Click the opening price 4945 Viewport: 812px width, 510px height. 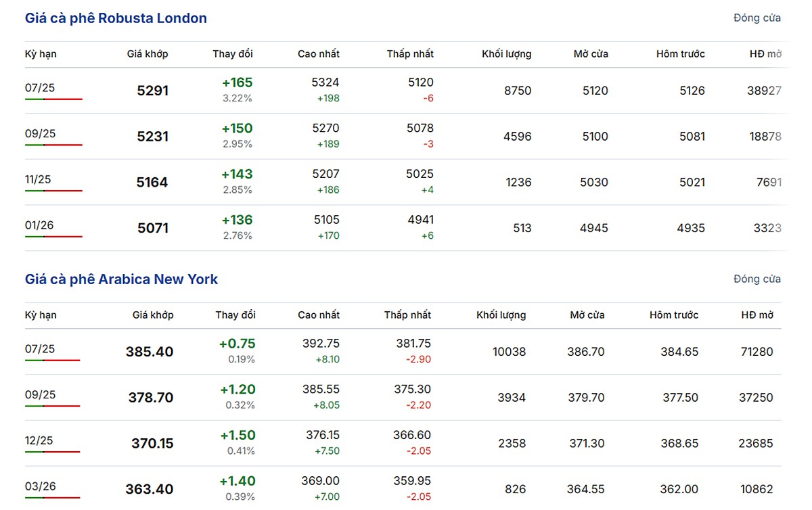tap(594, 229)
